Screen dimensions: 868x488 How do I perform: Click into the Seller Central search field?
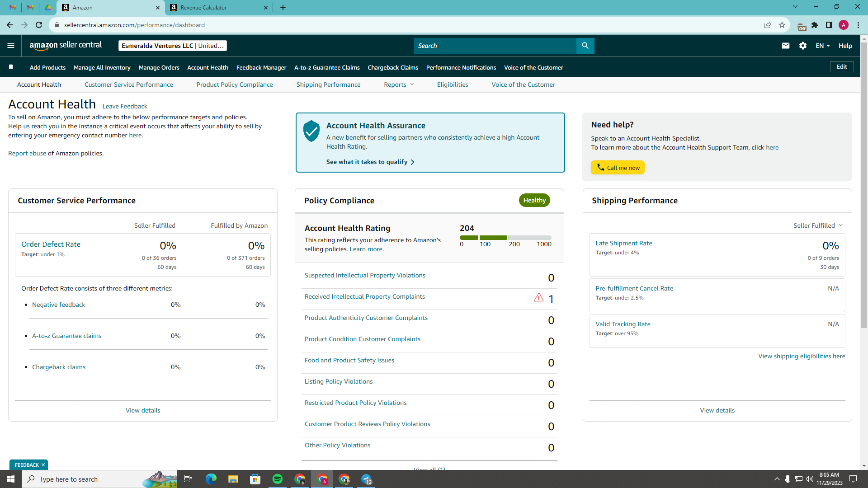(495, 46)
